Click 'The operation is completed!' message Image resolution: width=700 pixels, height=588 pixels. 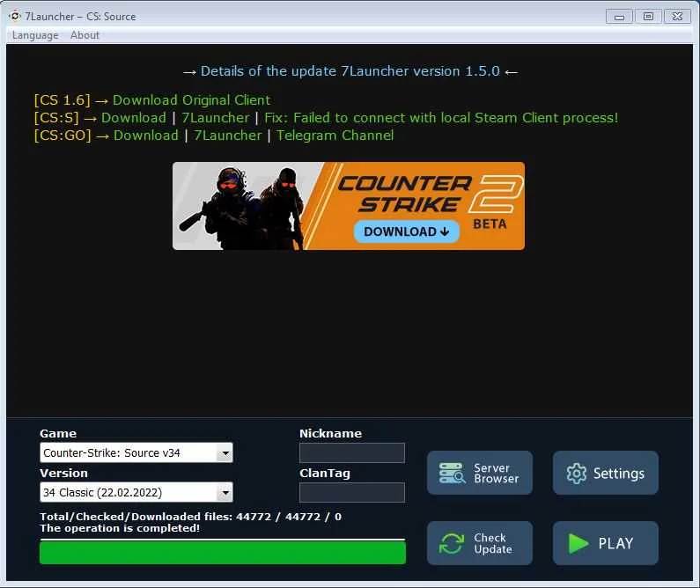(x=120, y=528)
